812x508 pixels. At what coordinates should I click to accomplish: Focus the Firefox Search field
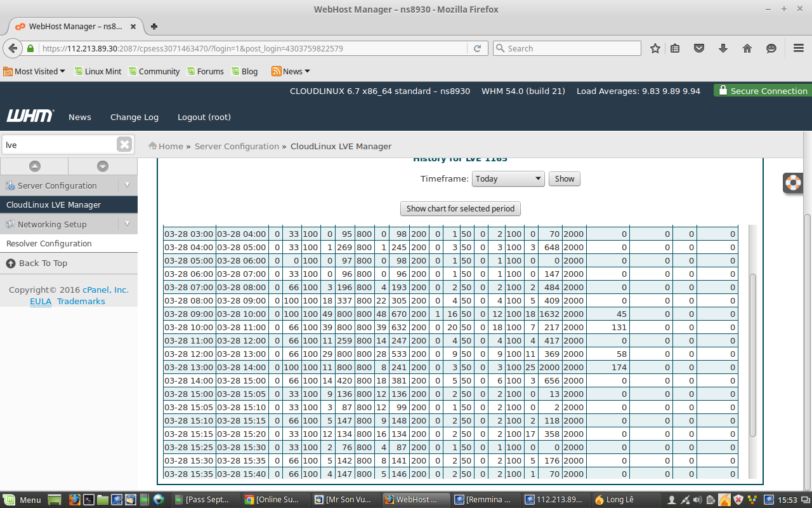click(567, 48)
